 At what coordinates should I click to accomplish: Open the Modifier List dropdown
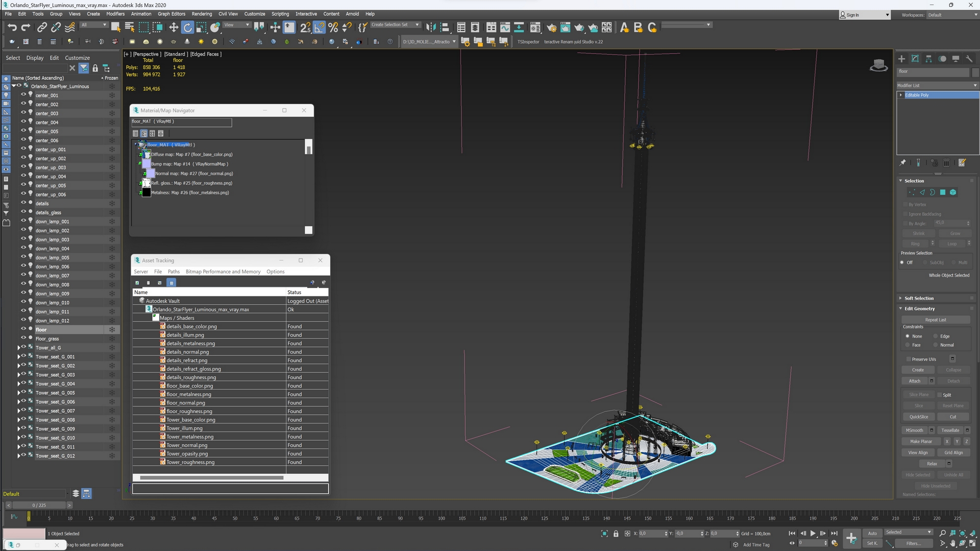(937, 85)
